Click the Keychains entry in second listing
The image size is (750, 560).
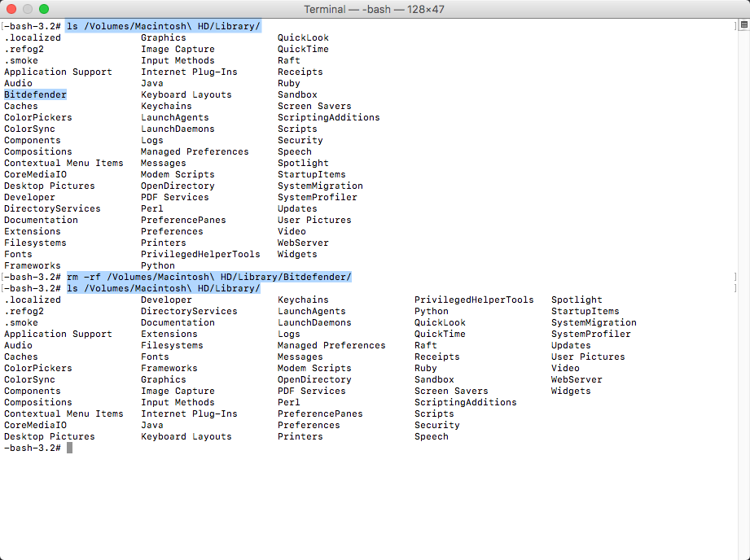303,300
